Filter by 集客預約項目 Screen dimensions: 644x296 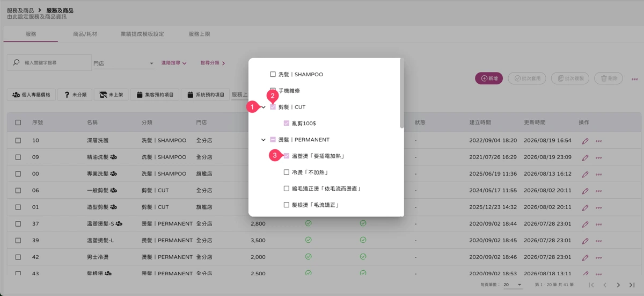click(155, 95)
